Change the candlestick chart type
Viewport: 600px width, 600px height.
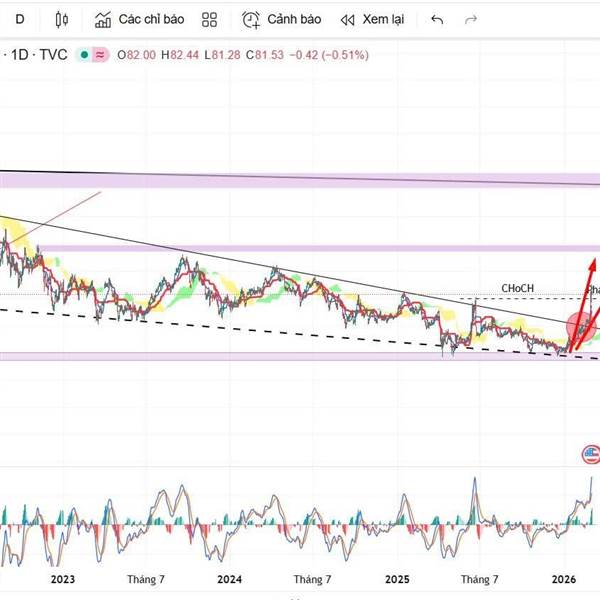tap(62, 20)
